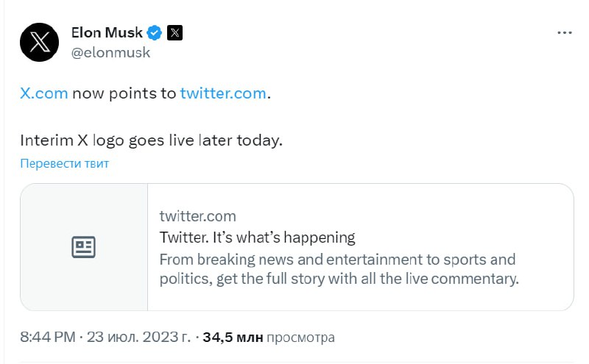
Task: Click the black X affiliation badge
Action: 174,32
